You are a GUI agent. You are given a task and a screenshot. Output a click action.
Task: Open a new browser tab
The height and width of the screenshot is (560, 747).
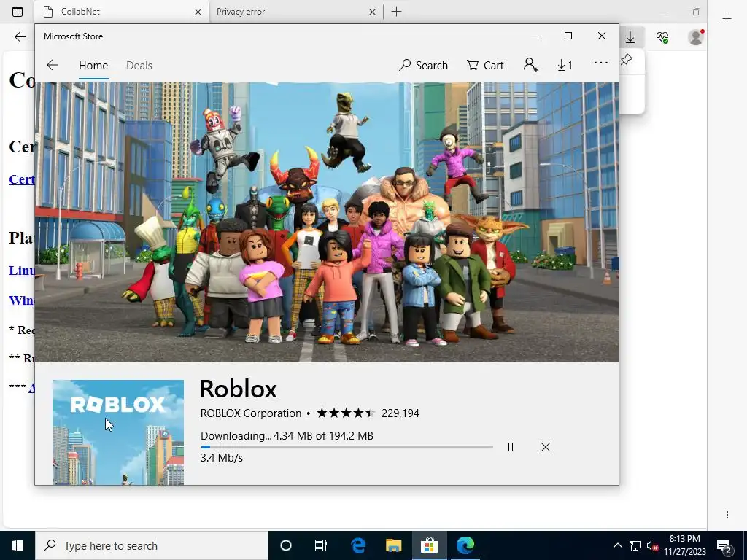coord(396,12)
